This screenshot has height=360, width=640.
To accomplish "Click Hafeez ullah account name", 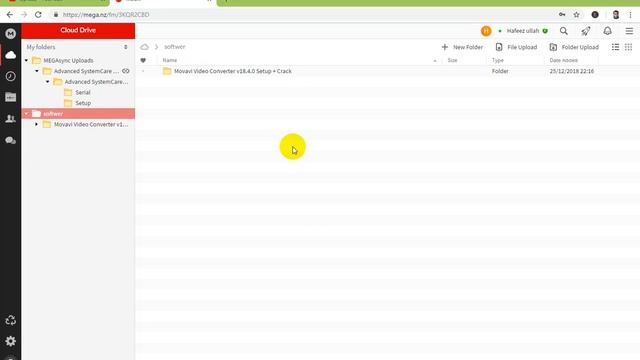I will click(x=522, y=31).
